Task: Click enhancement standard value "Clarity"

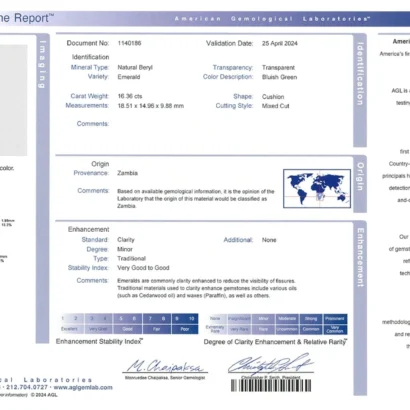Action: tap(126, 240)
